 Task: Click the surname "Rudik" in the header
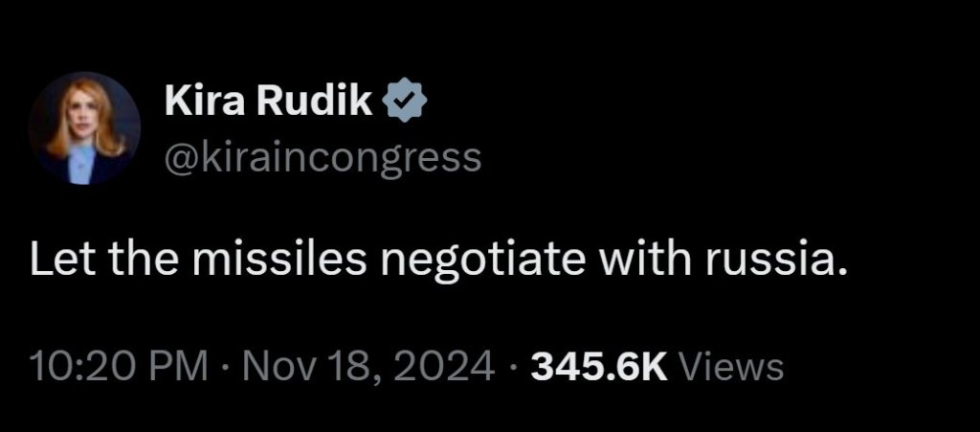310,102
